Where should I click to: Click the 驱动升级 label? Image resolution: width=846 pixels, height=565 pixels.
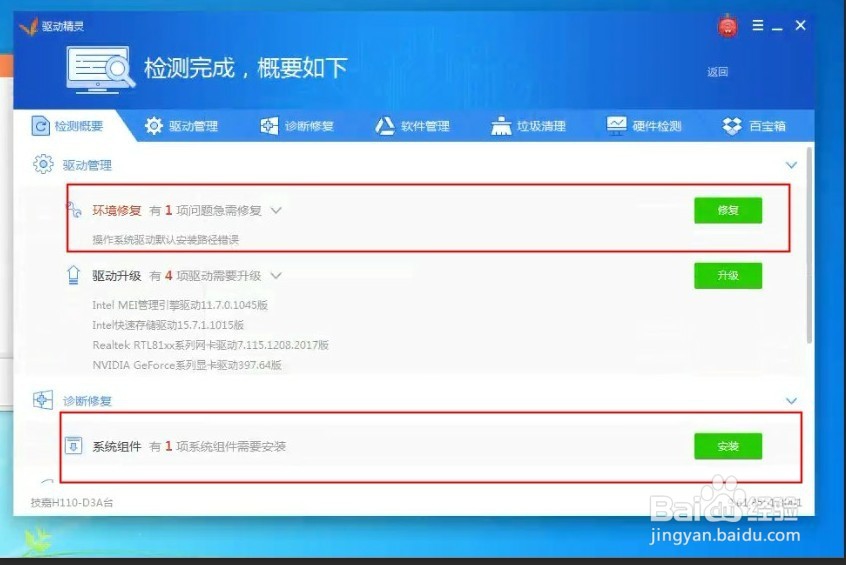tap(117, 276)
